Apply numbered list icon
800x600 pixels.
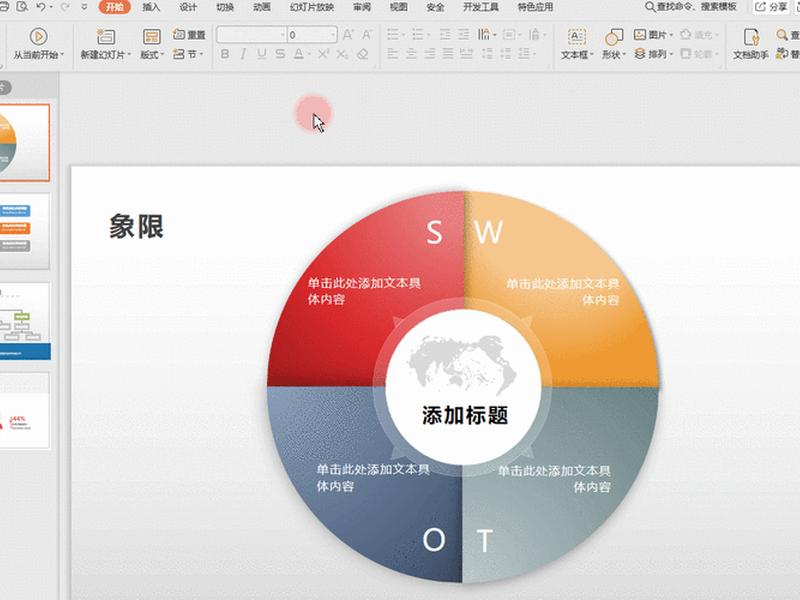tap(418, 35)
